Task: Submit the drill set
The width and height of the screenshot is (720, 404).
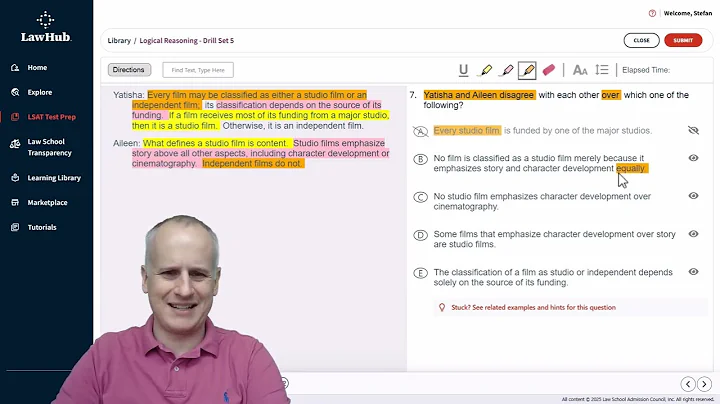Action: [683, 40]
